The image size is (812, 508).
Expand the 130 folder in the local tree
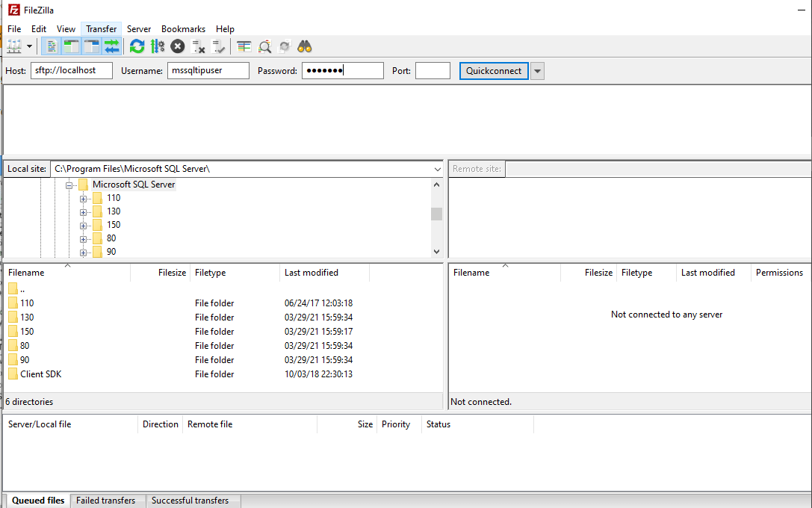84,211
